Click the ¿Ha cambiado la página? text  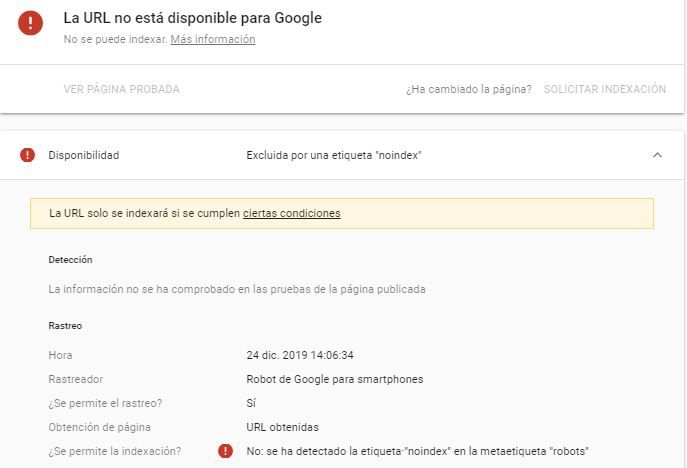(468, 89)
